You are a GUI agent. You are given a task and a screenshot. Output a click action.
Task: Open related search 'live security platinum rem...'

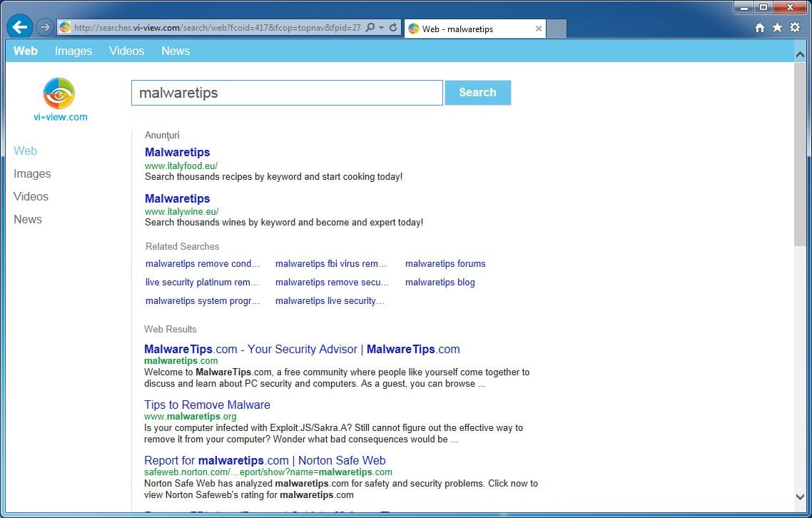coord(202,283)
